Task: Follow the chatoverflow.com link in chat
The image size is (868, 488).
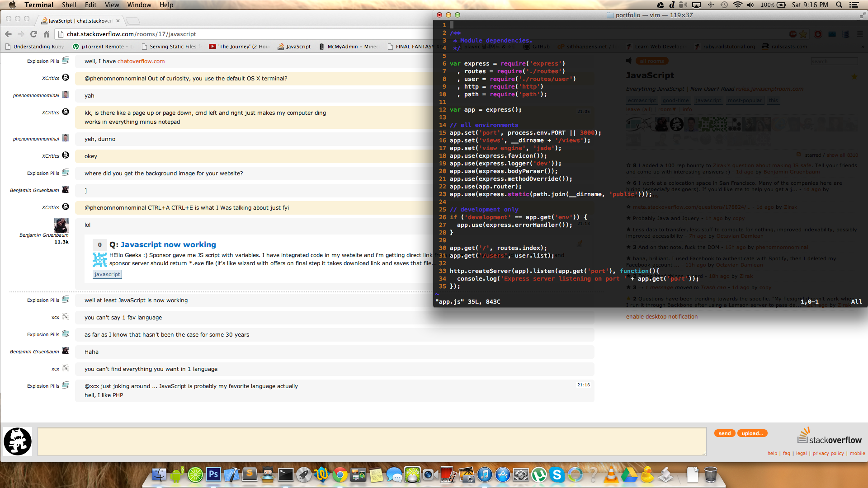Action: [141, 61]
